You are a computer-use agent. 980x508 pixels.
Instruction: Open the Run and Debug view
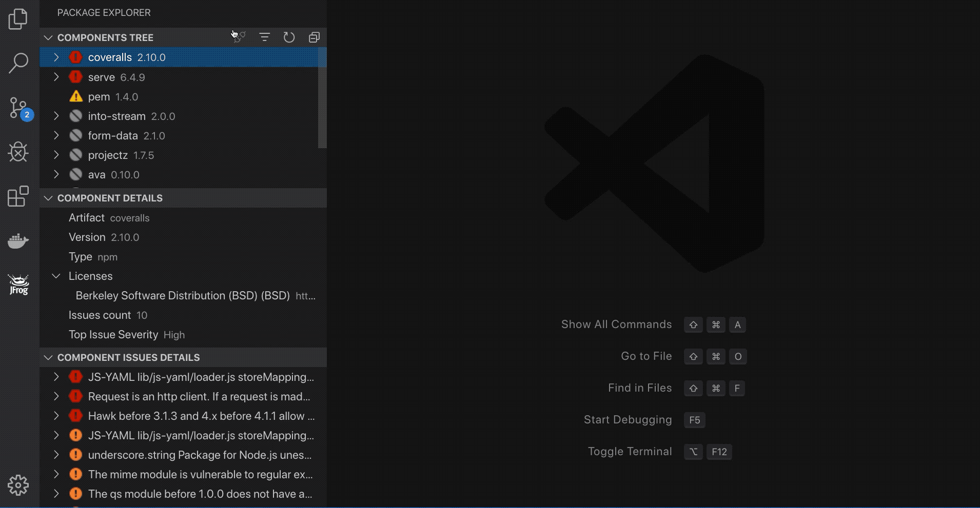[x=18, y=152]
